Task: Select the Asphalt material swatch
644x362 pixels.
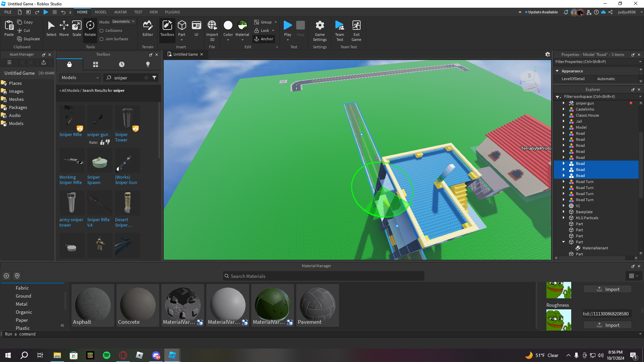Action: click(x=93, y=305)
